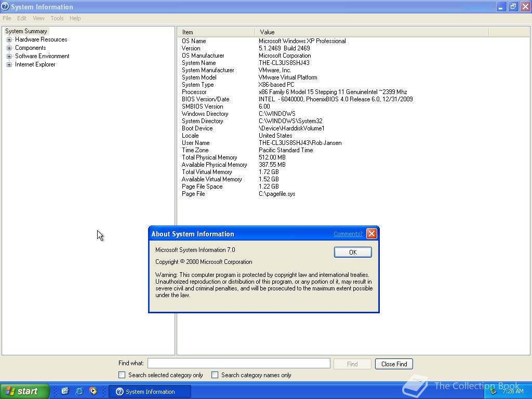Image resolution: width=532 pixels, height=399 pixels.
Task: Click the system tray network icon
Action: tap(493, 392)
